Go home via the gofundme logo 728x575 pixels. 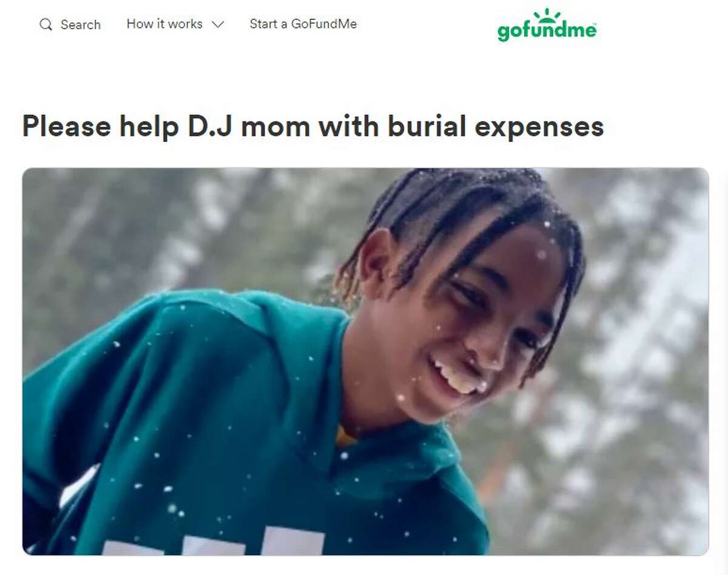click(x=547, y=24)
